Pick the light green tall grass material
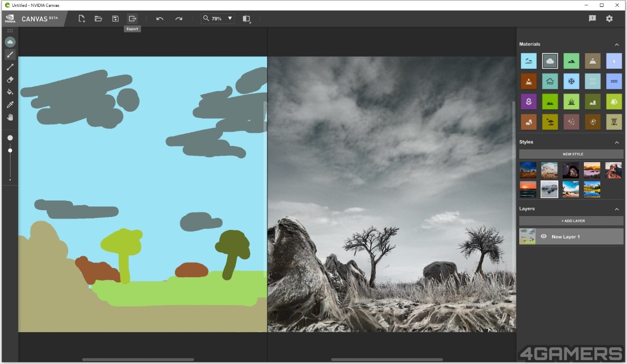627x364 pixels. click(x=571, y=101)
